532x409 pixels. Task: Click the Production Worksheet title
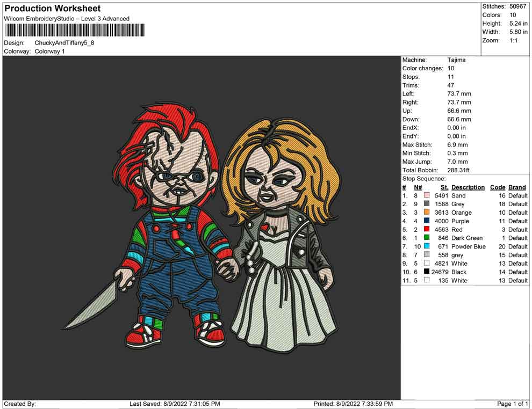coord(53,9)
